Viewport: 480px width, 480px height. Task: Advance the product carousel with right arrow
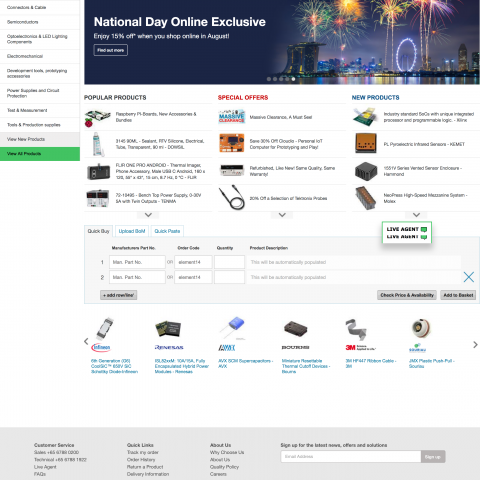pos(475,345)
